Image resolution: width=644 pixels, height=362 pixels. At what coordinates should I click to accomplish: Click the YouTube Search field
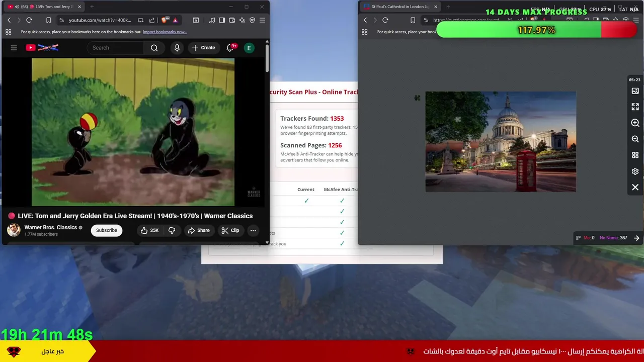(116, 48)
